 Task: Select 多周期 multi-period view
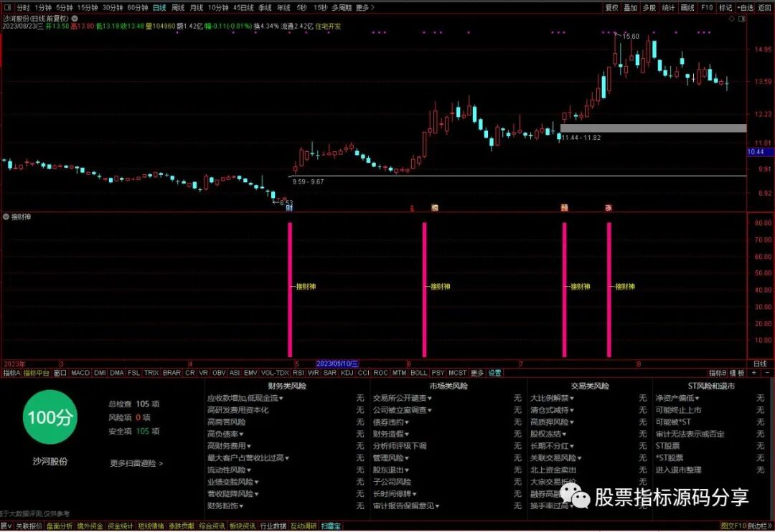tap(342, 7)
